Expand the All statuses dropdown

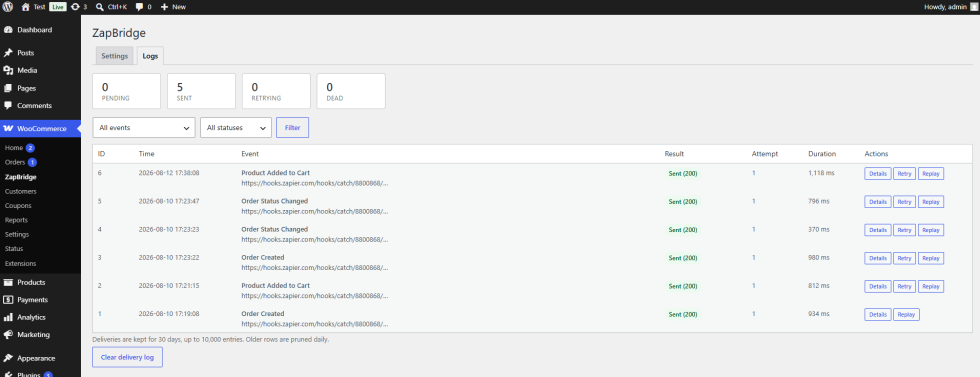coord(236,128)
